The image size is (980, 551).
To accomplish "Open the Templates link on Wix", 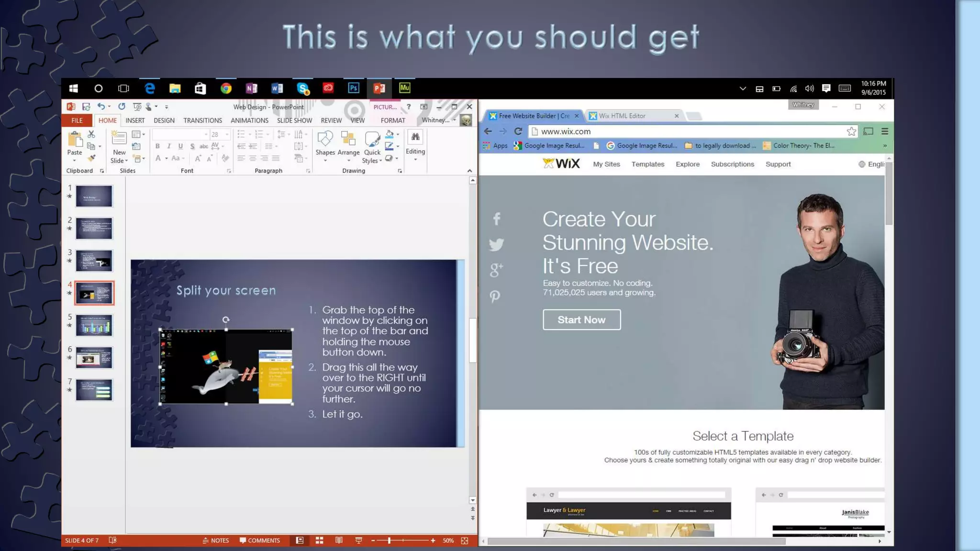I will [x=647, y=164].
